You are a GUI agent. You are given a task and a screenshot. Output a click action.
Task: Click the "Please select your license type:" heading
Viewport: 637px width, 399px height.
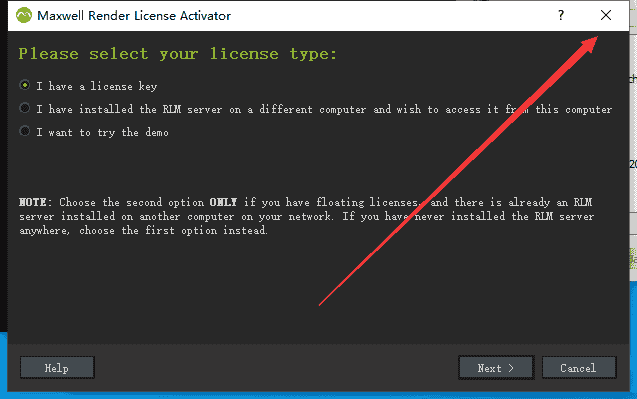click(178, 54)
